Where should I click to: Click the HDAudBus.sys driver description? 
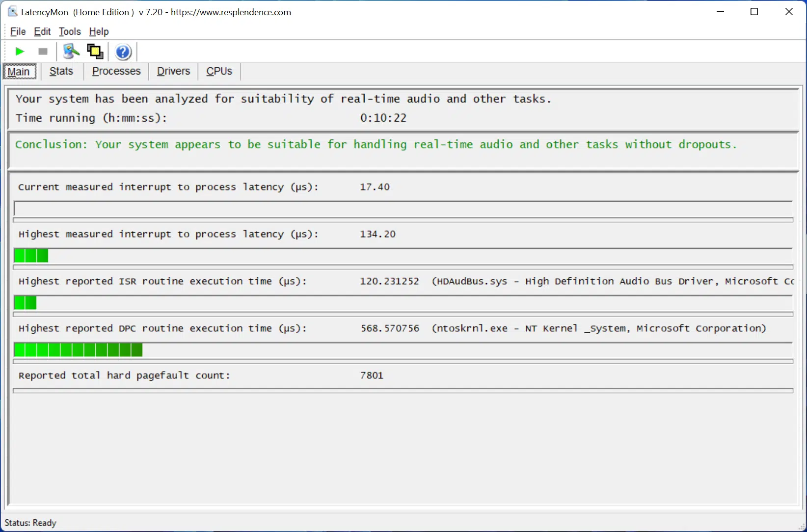pyautogui.click(x=613, y=281)
